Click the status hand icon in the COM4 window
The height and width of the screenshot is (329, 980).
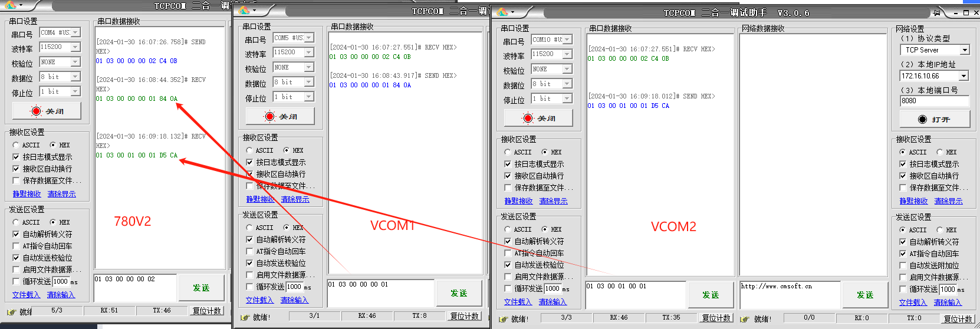pyautogui.click(x=11, y=312)
